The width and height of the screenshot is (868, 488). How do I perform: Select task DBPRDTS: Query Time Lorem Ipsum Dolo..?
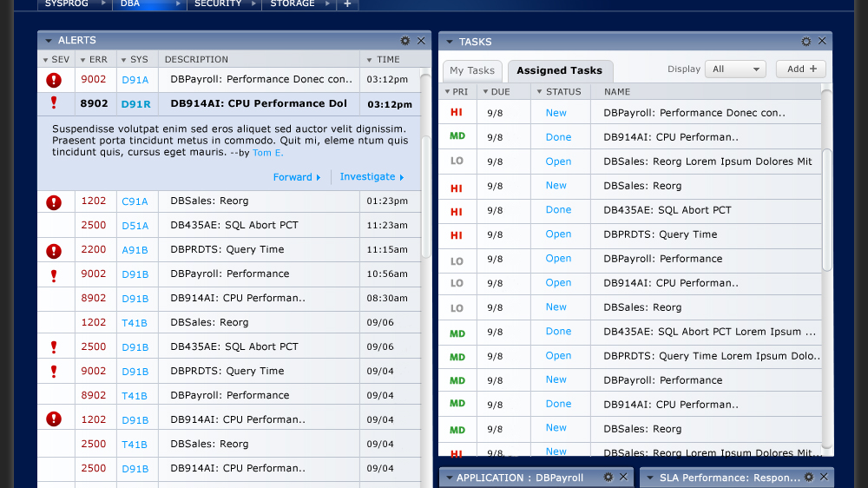pyautogui.click(x=630, y=356)
